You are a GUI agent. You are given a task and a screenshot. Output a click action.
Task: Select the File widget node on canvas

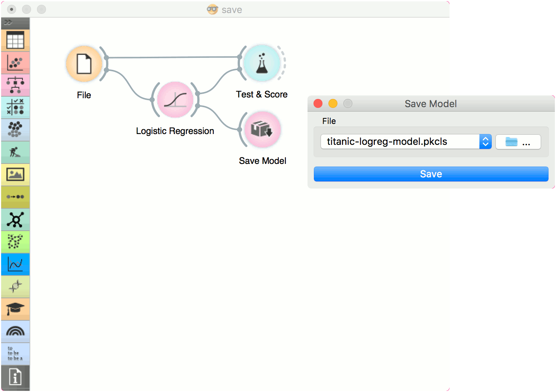point(84,64)
